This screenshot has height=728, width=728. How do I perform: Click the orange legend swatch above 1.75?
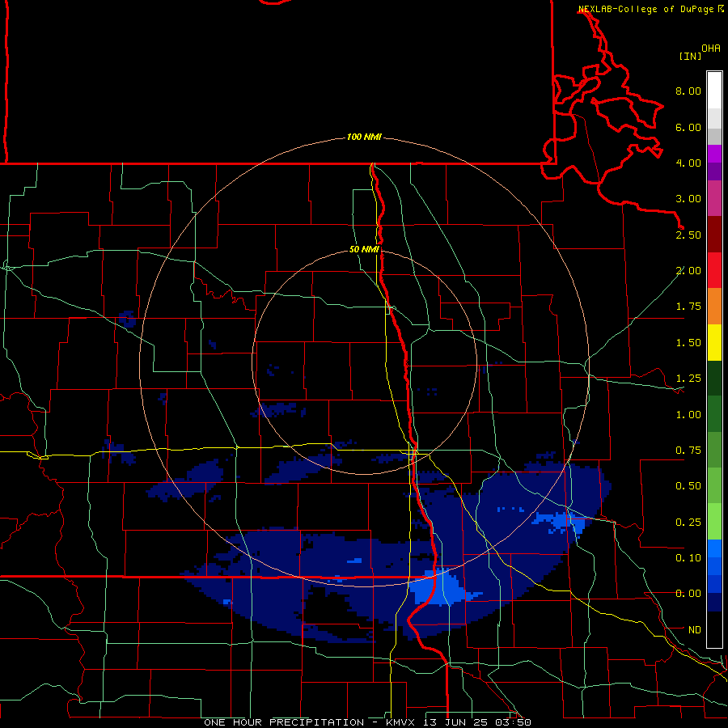(714, 307)
